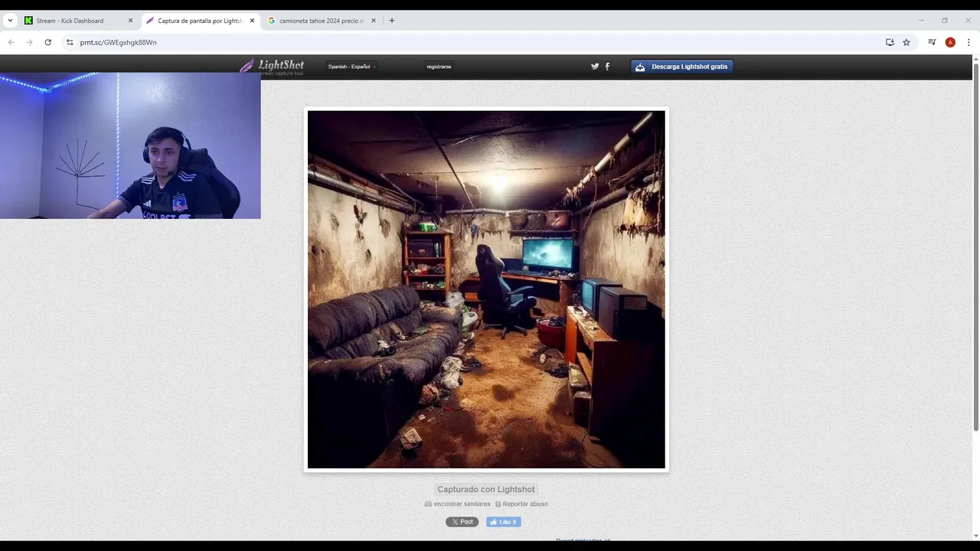Viewport: 980px width, 551px height.
Task: Click Reportar abuso link
Action: [521, 504]
